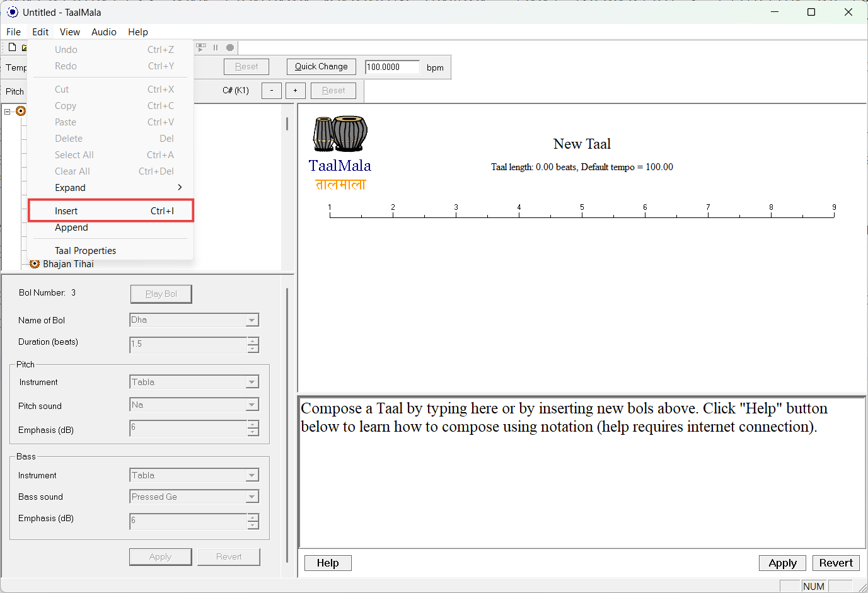Click the taal tree vertical scrollbar thumb
The width and height of the screenshot is (868, 593).
click(x=287, y=124)
